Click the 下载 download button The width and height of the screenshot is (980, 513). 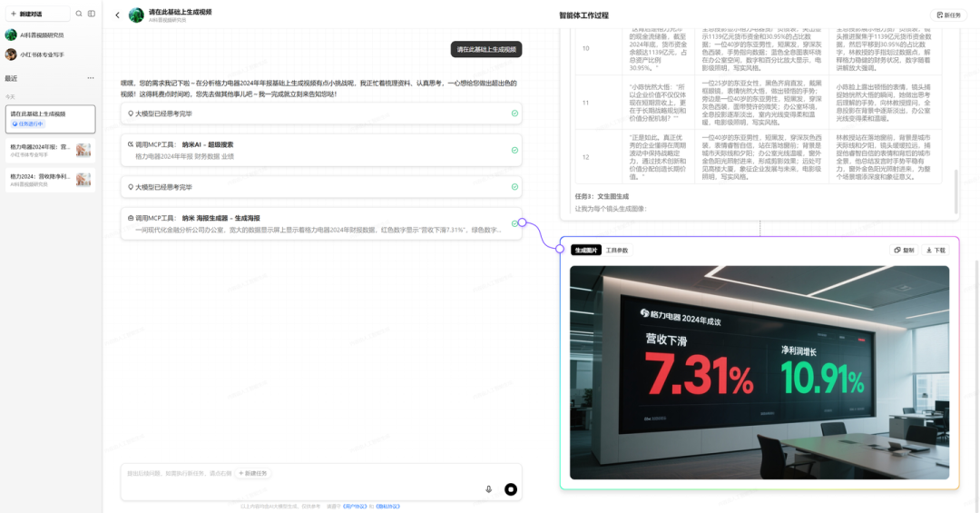point(936,251)
